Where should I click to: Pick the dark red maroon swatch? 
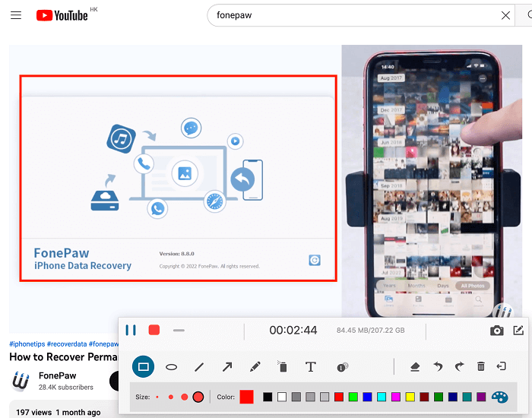pyautogui.click(x=424, y=397)
